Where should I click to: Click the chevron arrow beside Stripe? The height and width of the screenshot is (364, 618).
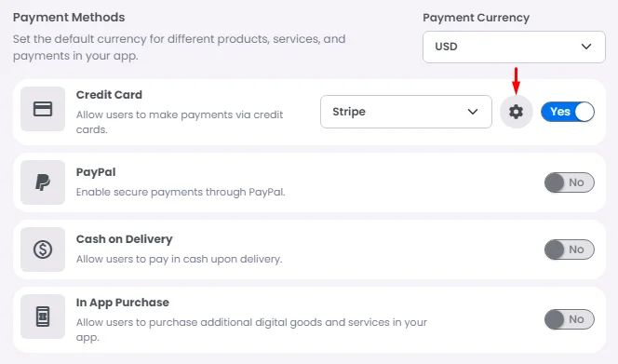[473, 112]
